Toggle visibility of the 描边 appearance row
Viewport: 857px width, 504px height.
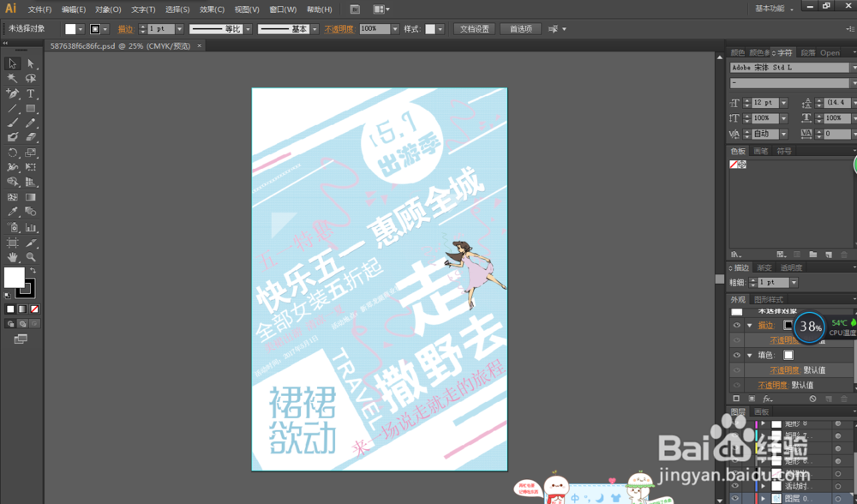736,325
